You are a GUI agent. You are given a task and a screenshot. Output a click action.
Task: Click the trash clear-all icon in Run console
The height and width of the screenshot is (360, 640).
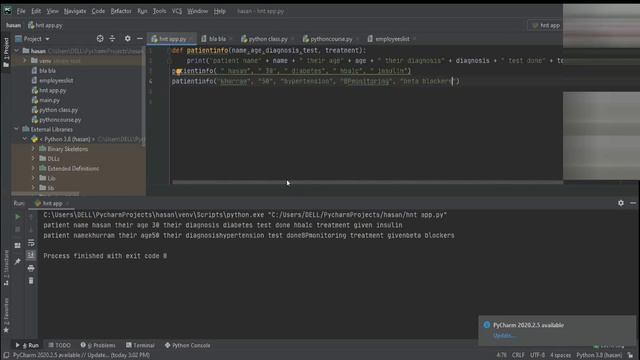31,281
